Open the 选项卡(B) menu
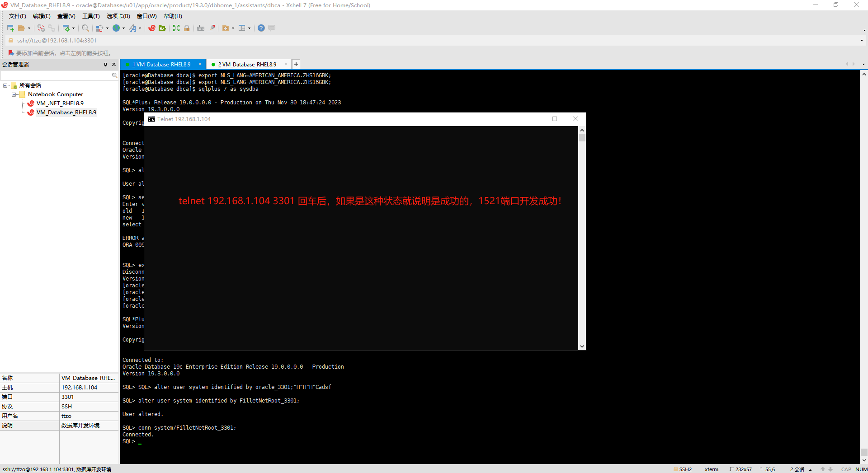 (x=118, y=16)
